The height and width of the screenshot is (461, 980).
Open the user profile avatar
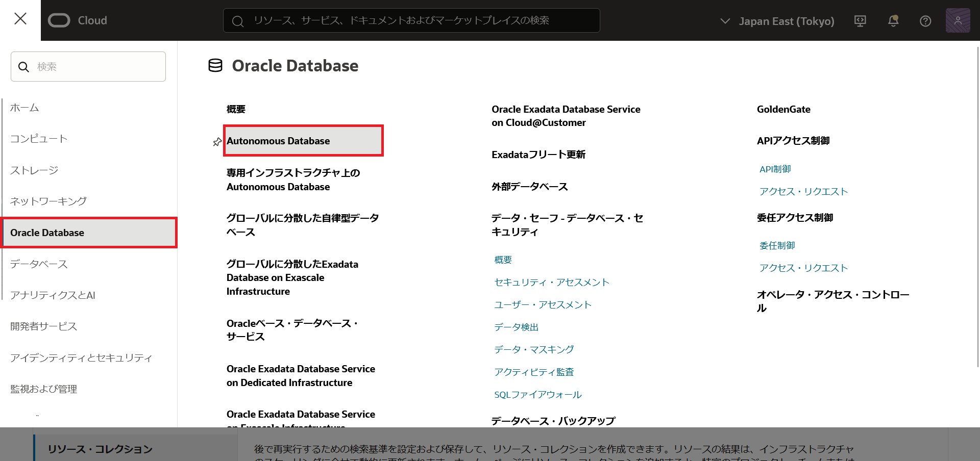point(958,20)
